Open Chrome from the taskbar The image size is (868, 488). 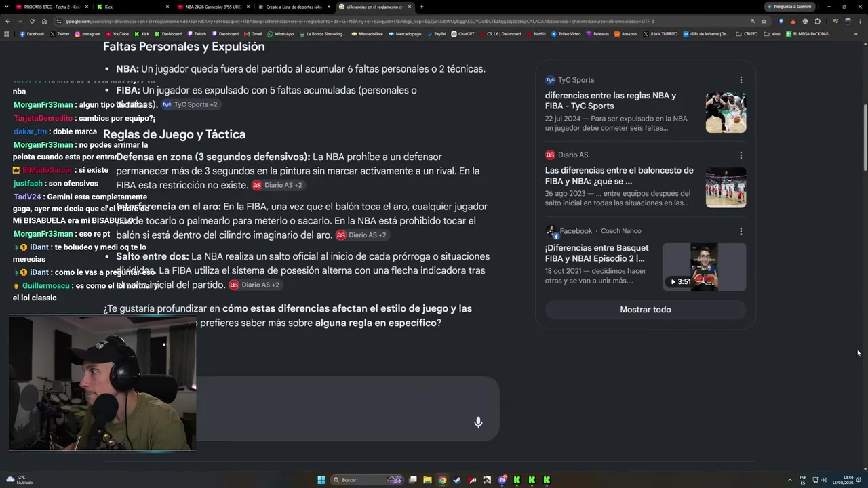tap(442, 480)
